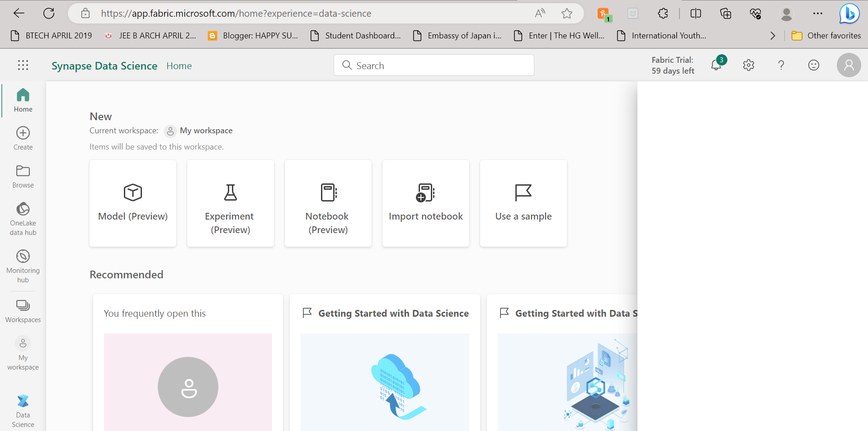The height and width of the screenshot is (431, 868).
Task: Open notifications from the bell icon
Action: pos(716,65)
